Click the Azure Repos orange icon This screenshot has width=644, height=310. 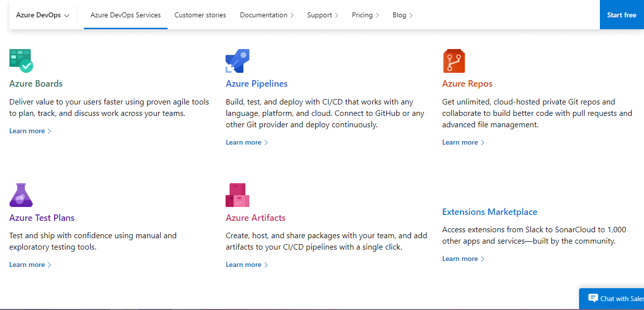454,61
